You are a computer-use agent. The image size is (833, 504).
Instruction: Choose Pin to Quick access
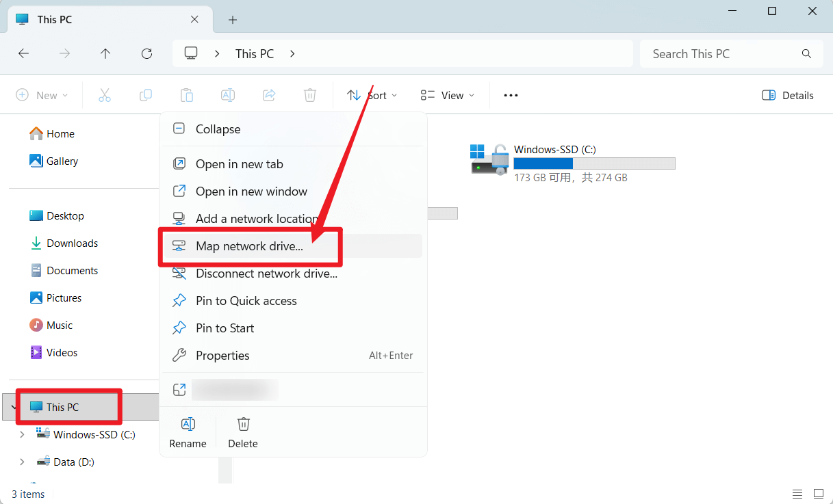(x=293, y=301)
